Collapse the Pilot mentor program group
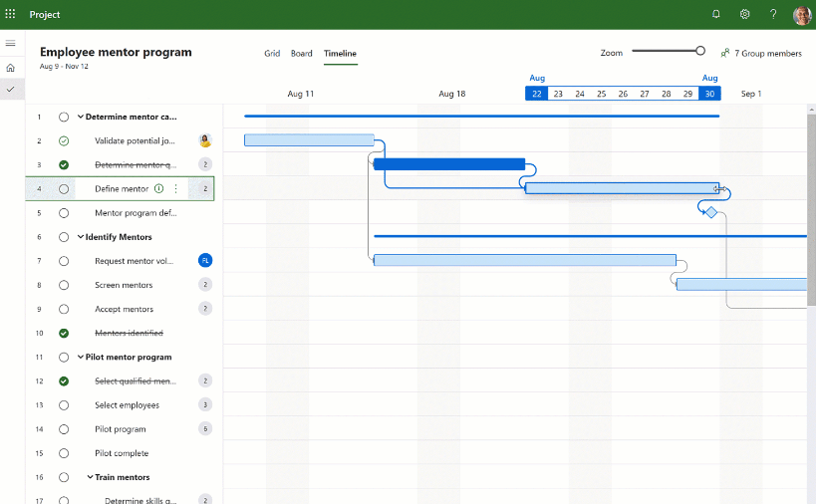816x504 pixels. click(x=81, y=357)
